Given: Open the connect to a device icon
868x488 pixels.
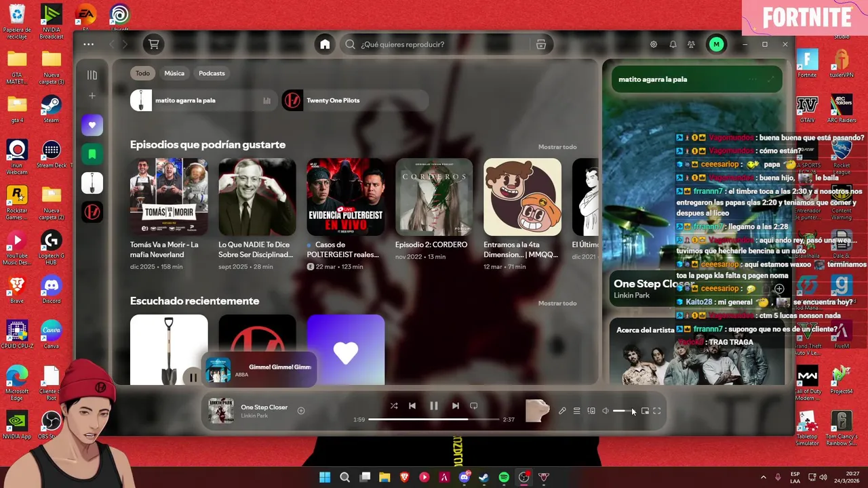Looking at the screenshot, I should pyautogui.click(x=591, y=411).
